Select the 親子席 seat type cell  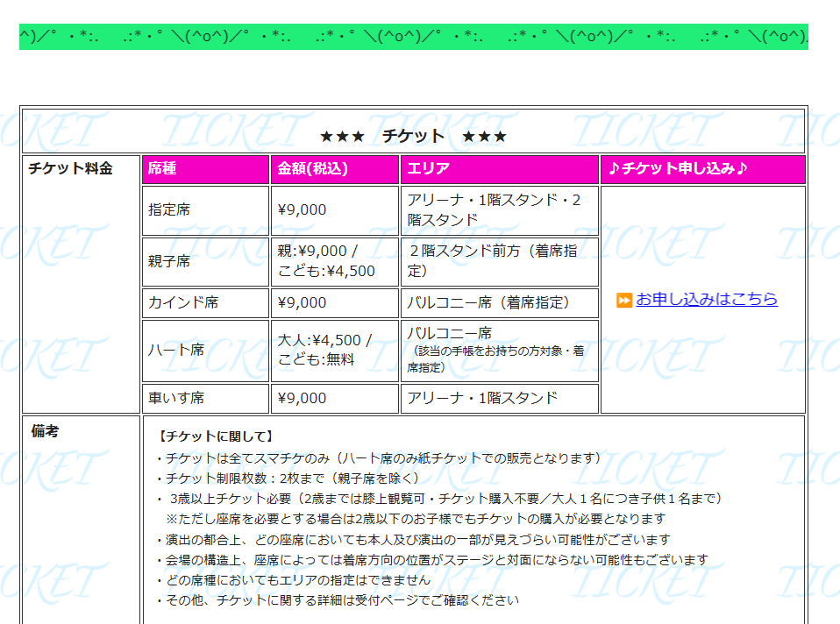(x=206, y=262)
